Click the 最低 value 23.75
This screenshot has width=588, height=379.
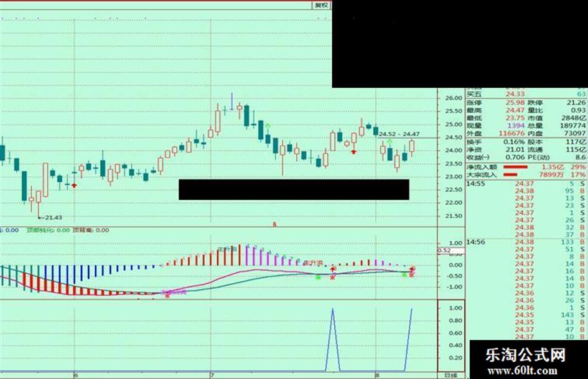coord(515,118)
